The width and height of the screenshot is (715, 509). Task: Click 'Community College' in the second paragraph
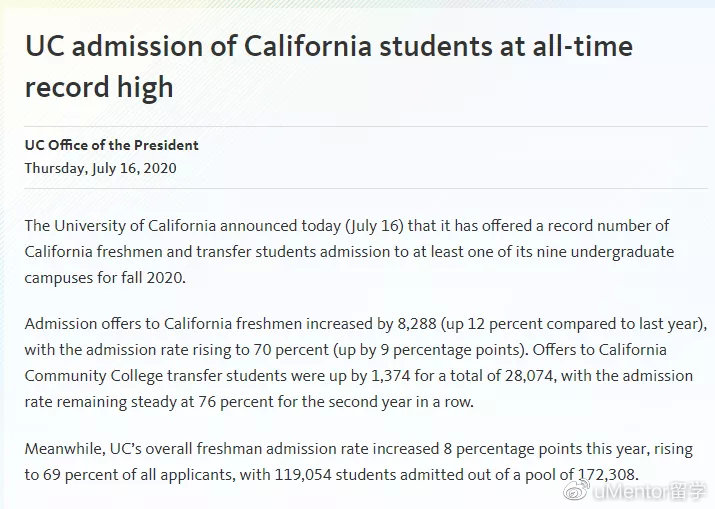tap(93, 376)
